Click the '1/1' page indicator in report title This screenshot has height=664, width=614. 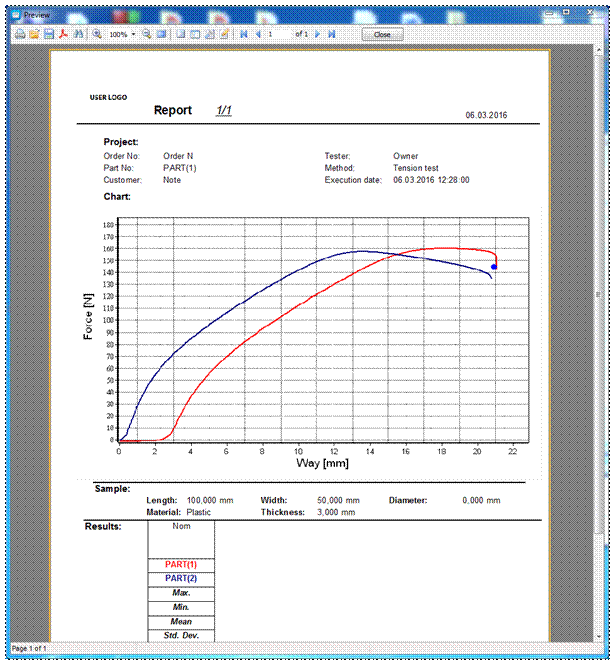click(224, 110)
